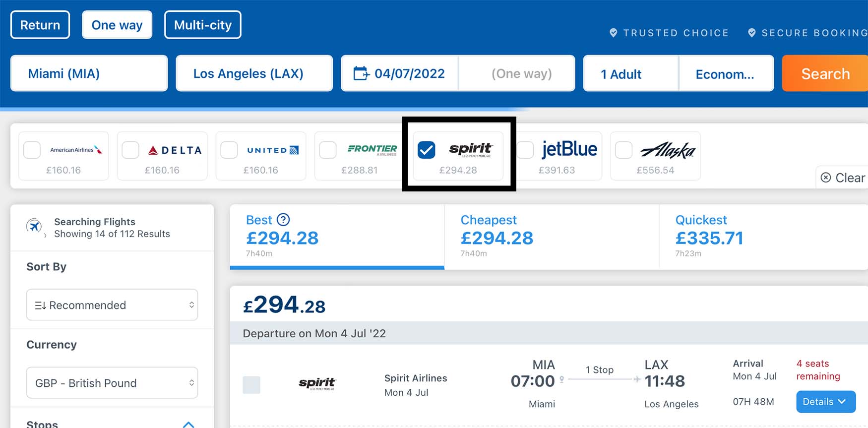868x428 pixels.
Task: Switch to the Cheapest results tab
Action: [x=552, y=237]
